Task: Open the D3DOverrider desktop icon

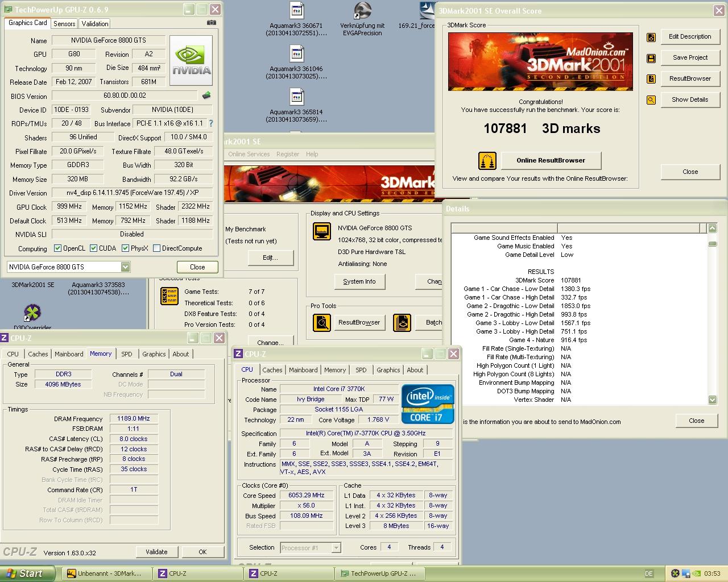Action: 32,313
